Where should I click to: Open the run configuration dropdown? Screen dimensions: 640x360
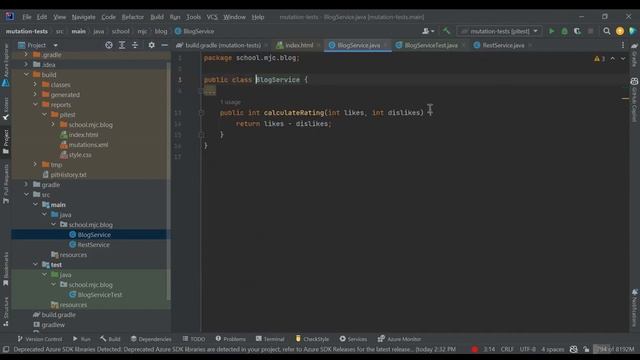click(x=500, y=31)
